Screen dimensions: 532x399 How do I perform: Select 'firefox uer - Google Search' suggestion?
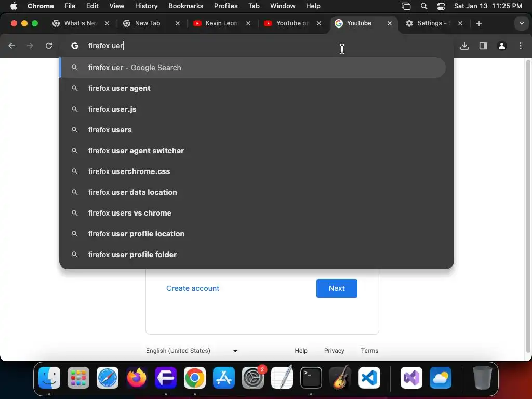[253, 68]
